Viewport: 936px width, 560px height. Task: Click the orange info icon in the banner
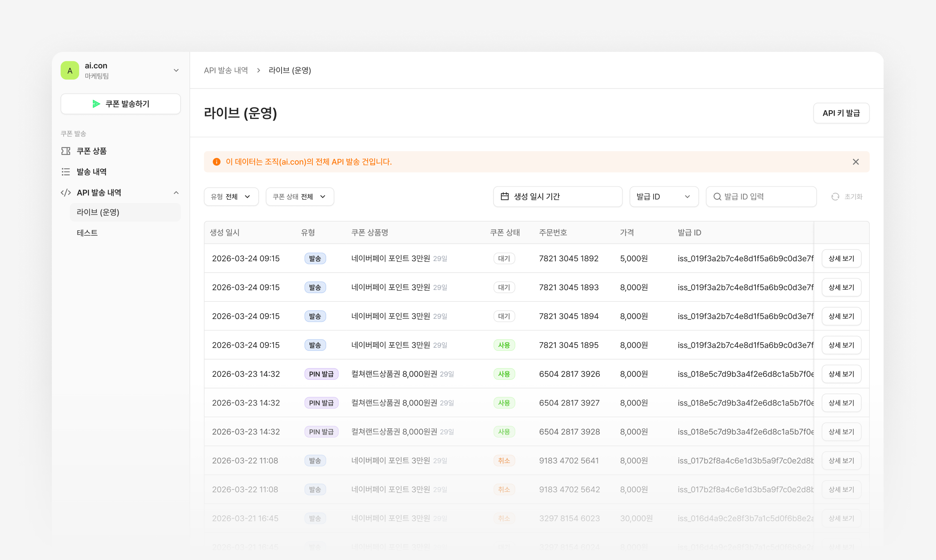pos(216,162)
